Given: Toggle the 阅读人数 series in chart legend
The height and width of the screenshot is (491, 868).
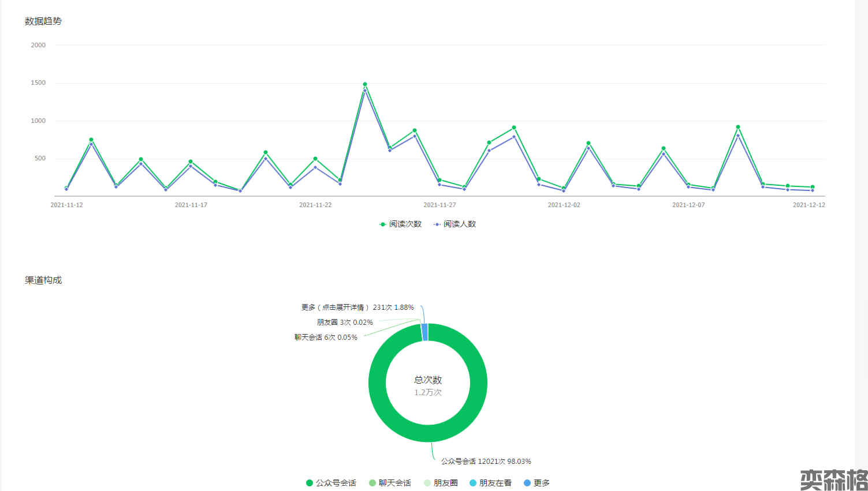Looking at the screenshot, I should click(455, 224).
